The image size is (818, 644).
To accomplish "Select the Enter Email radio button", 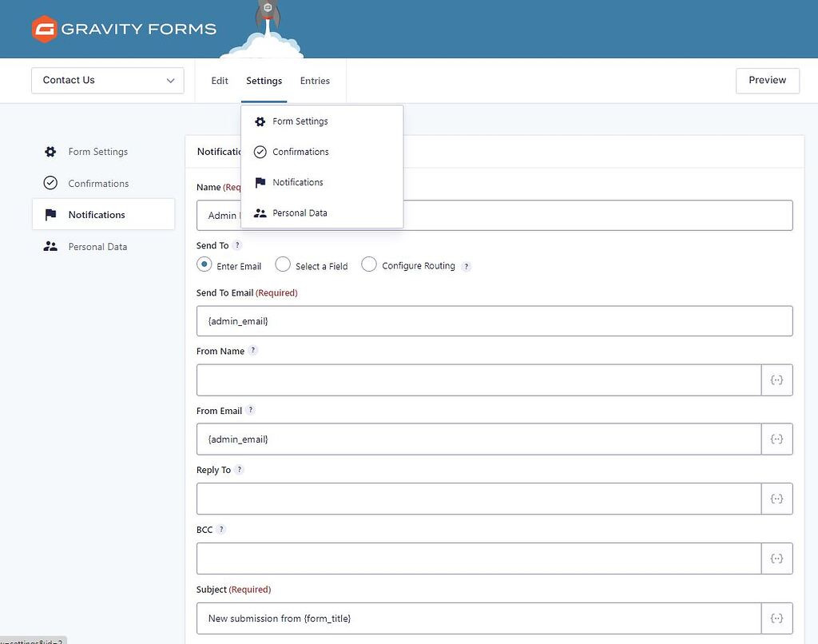I will (204, 264).
